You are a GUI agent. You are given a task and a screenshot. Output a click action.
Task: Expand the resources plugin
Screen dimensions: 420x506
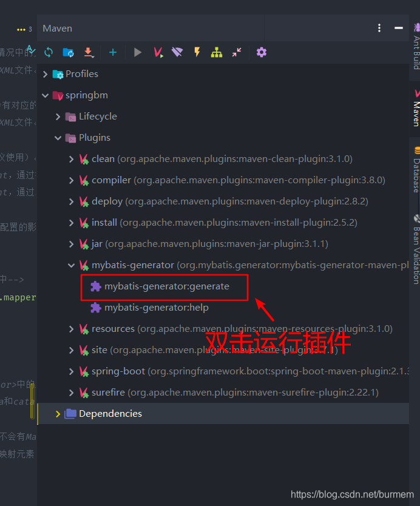tap(72, 329)
